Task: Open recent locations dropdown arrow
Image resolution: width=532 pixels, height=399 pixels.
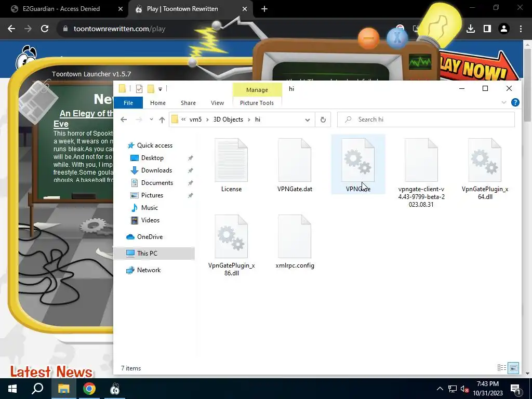Action: pyautogui.click(x=151, y=119)
